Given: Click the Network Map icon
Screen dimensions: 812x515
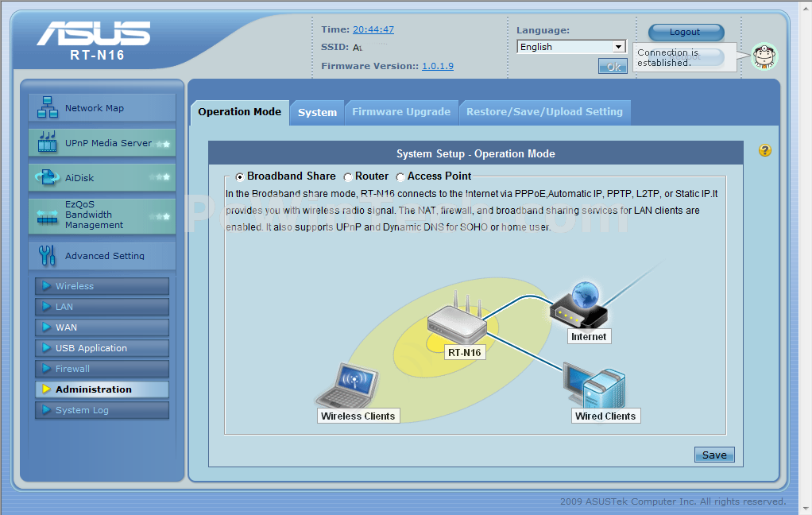Looking at the screenshot, I should pos(47,107).
